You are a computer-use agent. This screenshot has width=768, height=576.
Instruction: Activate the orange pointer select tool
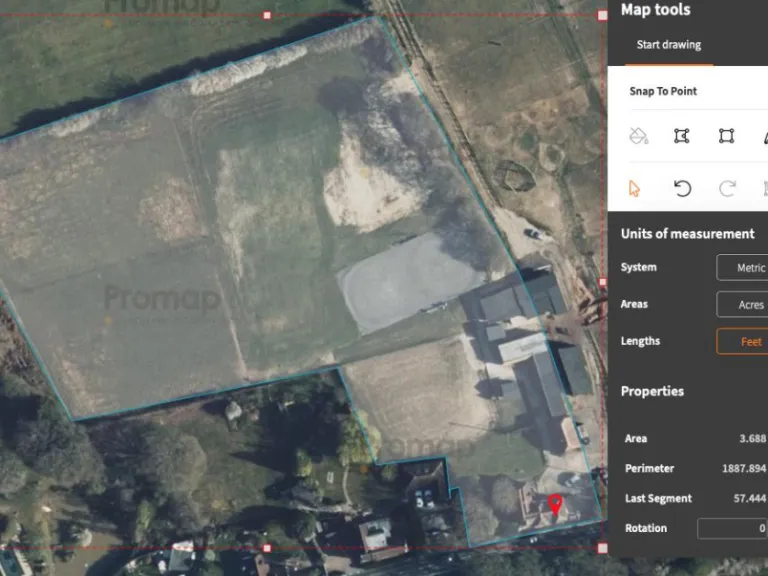(634, 189)
